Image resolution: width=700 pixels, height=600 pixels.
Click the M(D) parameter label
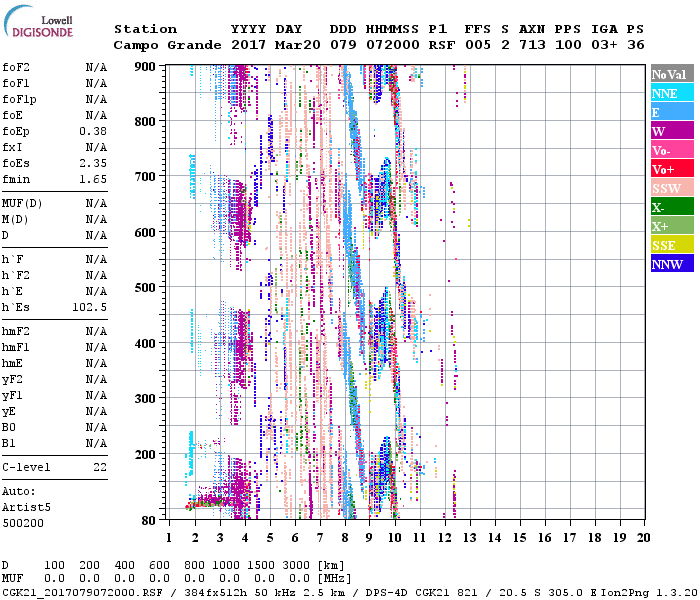(x=15, y=220)
